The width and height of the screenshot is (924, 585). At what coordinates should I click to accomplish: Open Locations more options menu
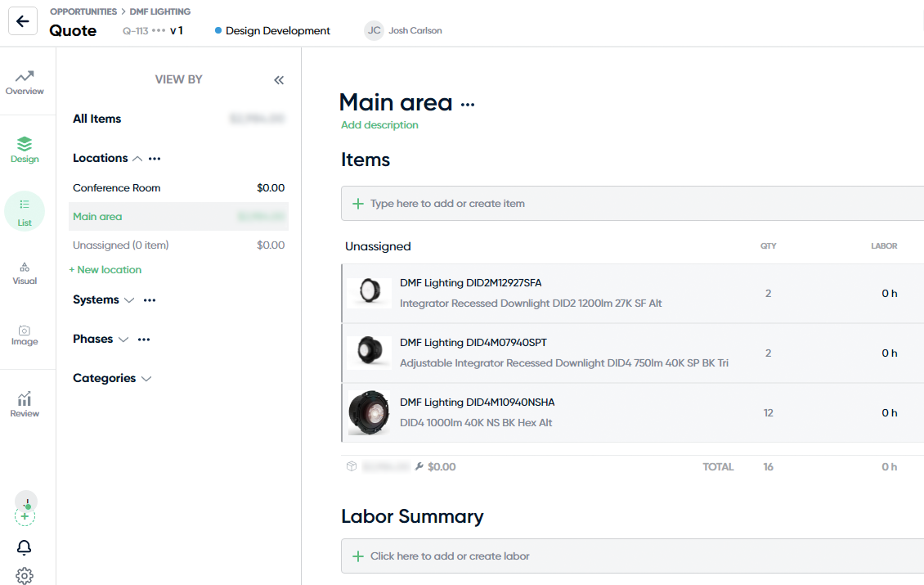[x=155, y=159]
